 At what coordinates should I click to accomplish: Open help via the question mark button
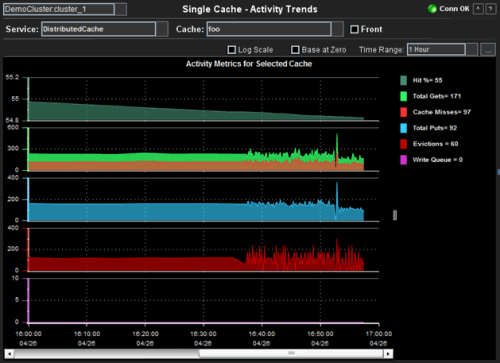(x=490, y=9)
